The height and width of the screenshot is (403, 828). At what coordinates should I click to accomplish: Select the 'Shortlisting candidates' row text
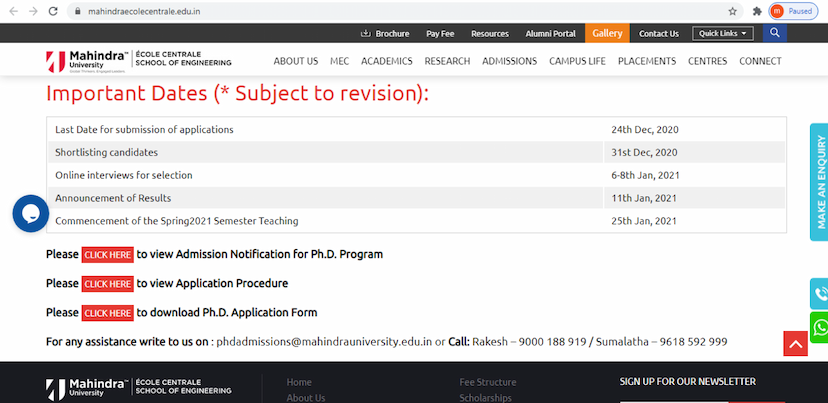[x=106, y=153]
